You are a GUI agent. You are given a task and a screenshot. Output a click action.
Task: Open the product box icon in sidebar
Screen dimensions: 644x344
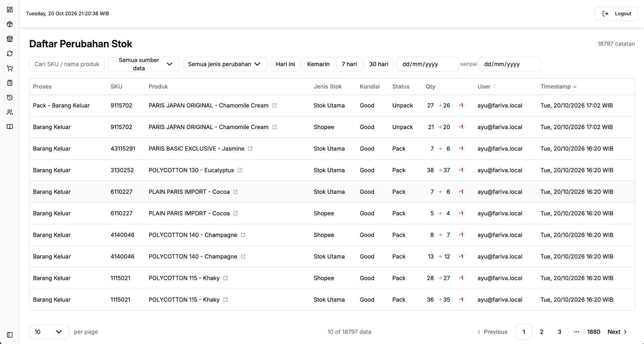tap(10, 24)
